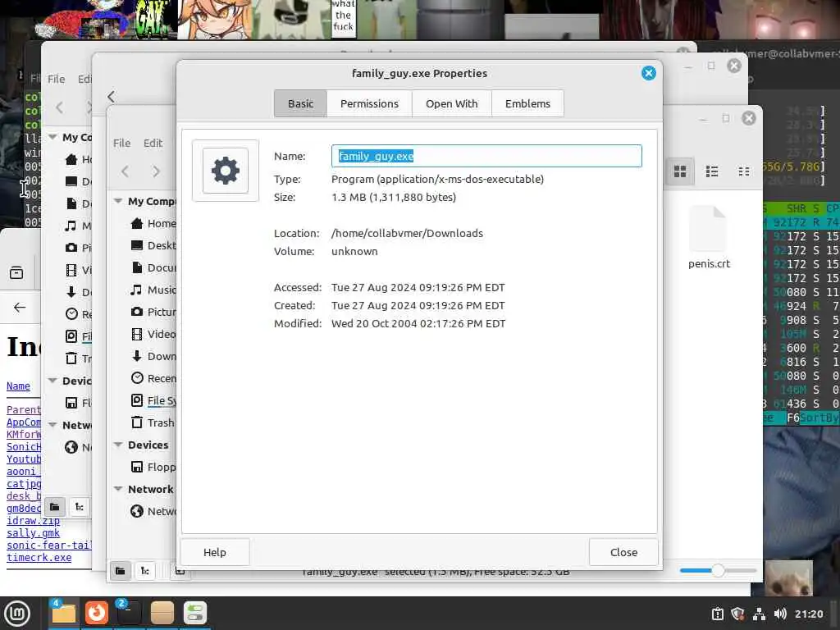Open the idraw.zip link in browser
Image resolution: width=840 pixels, height=630 pixels.
tap(33, 521)
